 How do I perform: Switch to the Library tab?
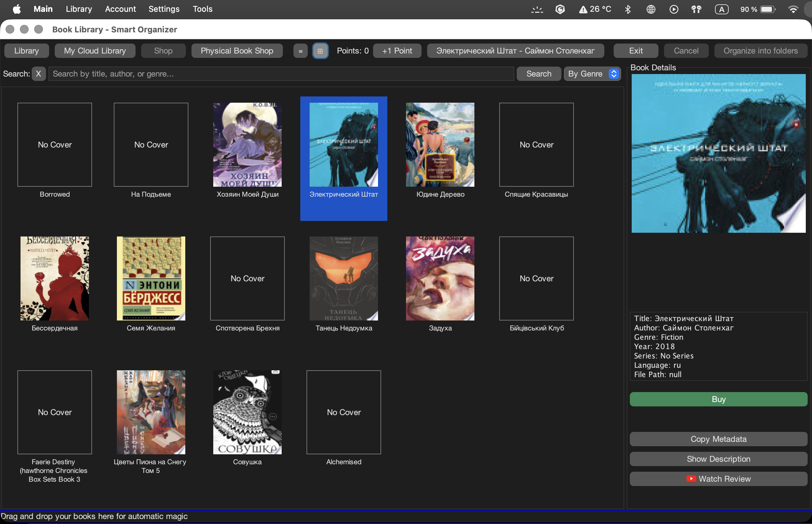(26, 51)
